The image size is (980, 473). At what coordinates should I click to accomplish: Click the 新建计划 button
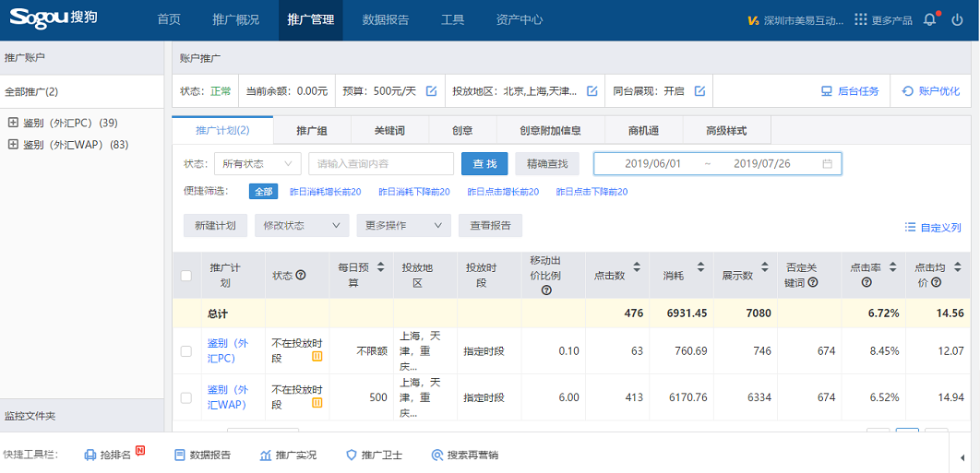point(216,226)
